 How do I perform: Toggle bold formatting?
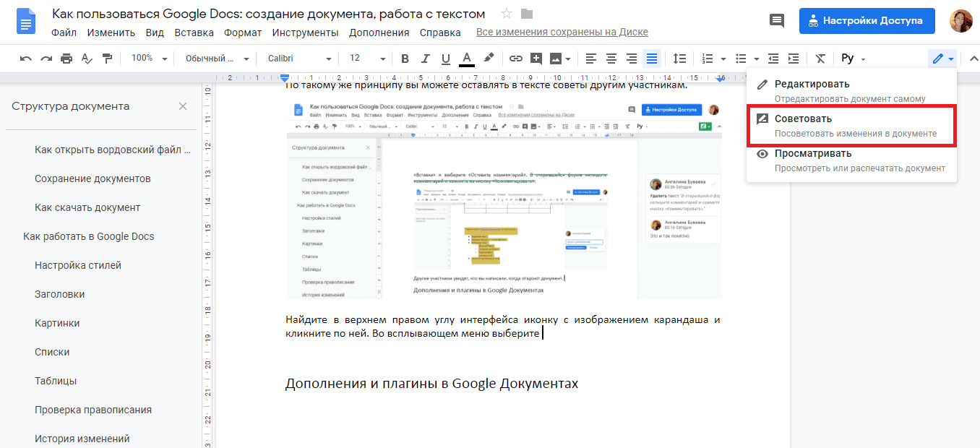pos(405,59)
